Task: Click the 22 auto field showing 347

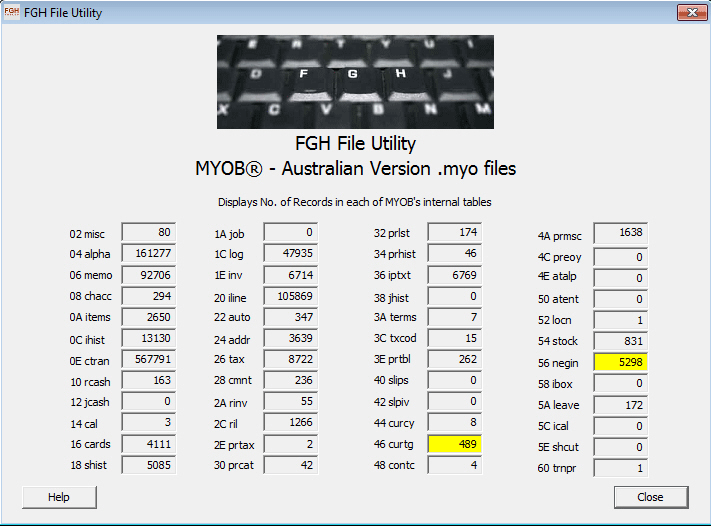Action: point(290,317)
